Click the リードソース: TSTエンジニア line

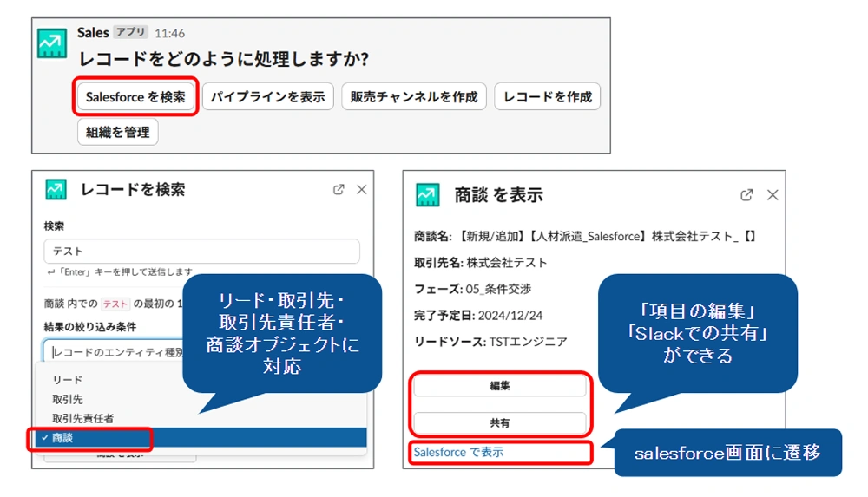pyautogui.click(x=490, y=342)
